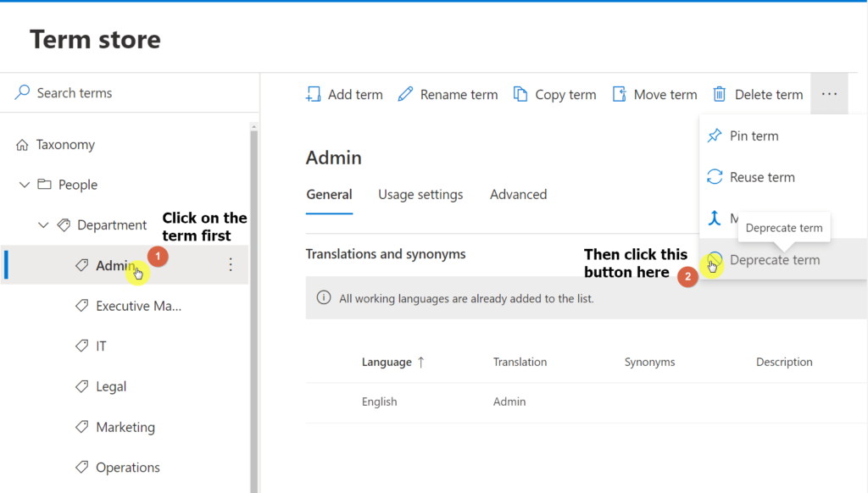Click the Pin term pin icon
The width and height of the screenshot is (868, 493).
(x=715, y=136)
